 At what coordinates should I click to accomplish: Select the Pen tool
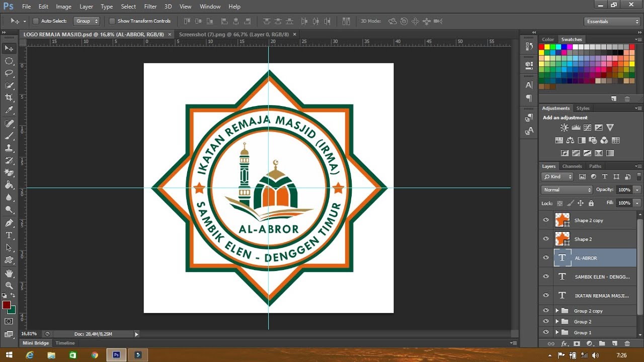(x=9, y=223)
